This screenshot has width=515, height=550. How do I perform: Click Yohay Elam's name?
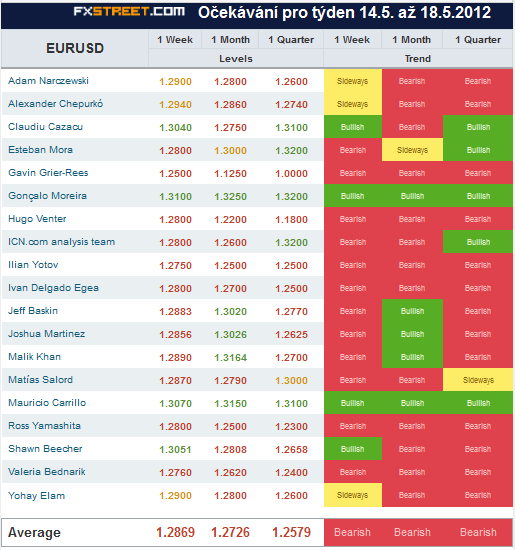point(36,496)
